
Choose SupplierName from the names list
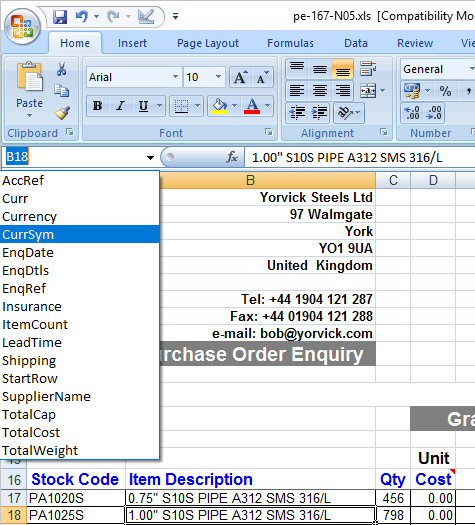(80, 396)
